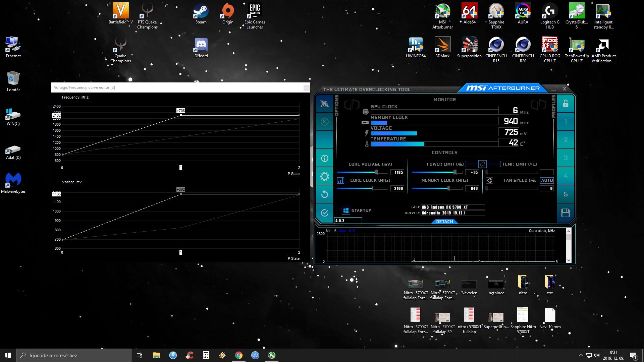Click the Core Voltage slider handle
The image size is (644, 362).
tap(376, 172)
